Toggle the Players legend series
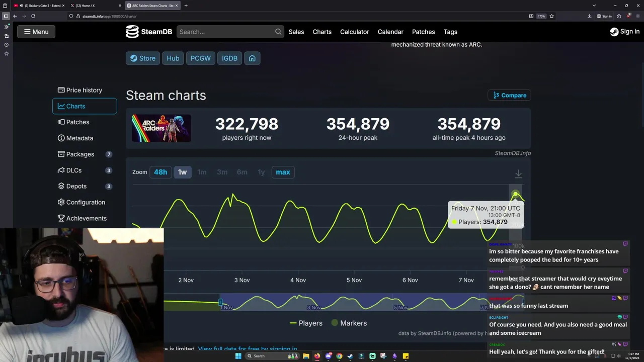This screenshot has width=644, height=362. (306, 323)
